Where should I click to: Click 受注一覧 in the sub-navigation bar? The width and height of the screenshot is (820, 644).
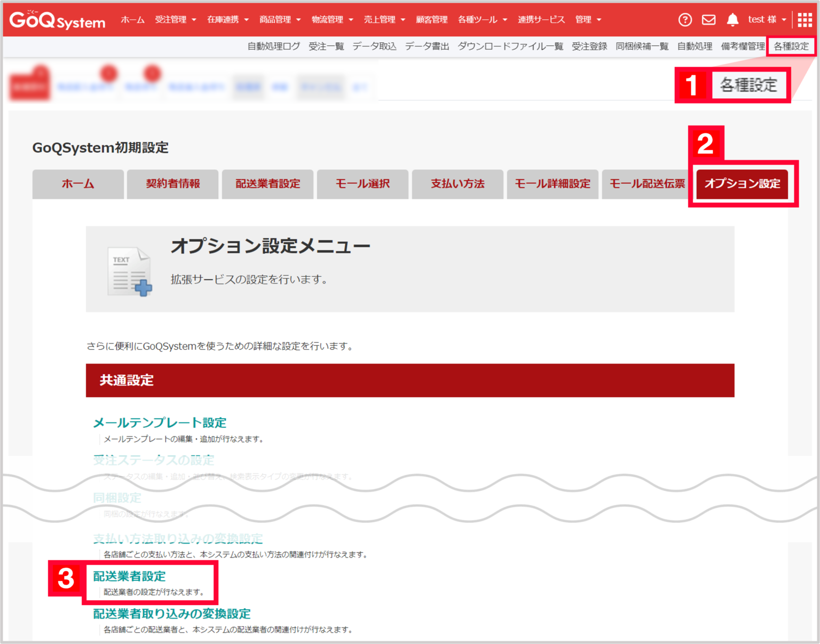click(x=326, y=46)
